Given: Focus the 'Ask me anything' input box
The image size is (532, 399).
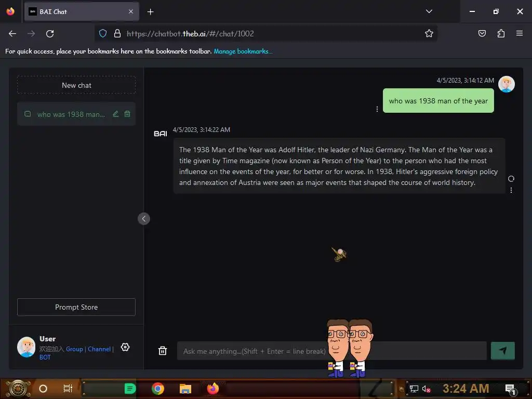Looking at the screenshot, I should (x=332, y=351).
